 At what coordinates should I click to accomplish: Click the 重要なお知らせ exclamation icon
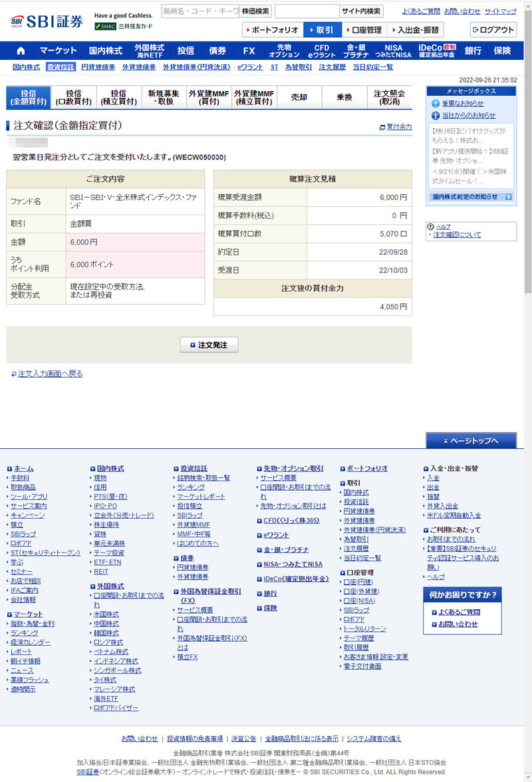pyautogui.click(x=436, y=104)
